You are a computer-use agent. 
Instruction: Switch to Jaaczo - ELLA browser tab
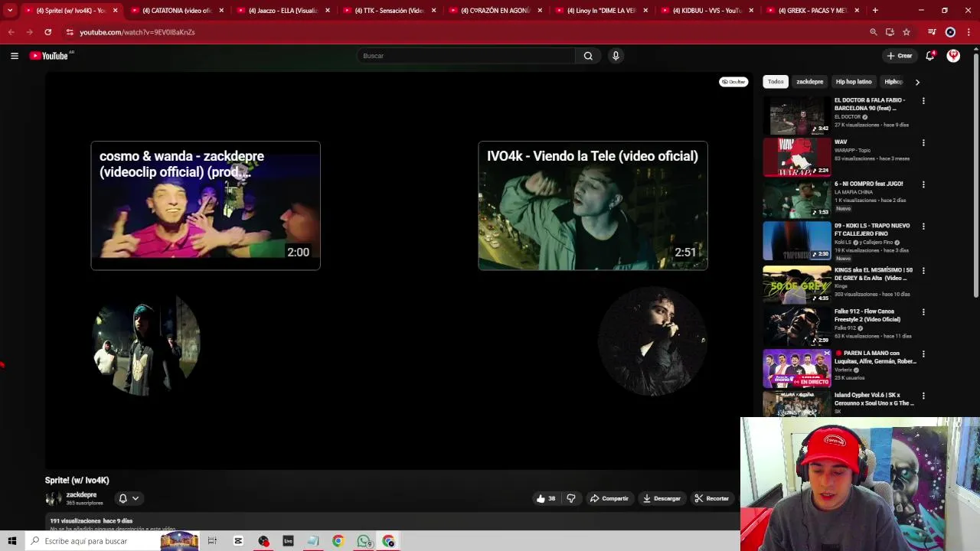click(283, 11)
